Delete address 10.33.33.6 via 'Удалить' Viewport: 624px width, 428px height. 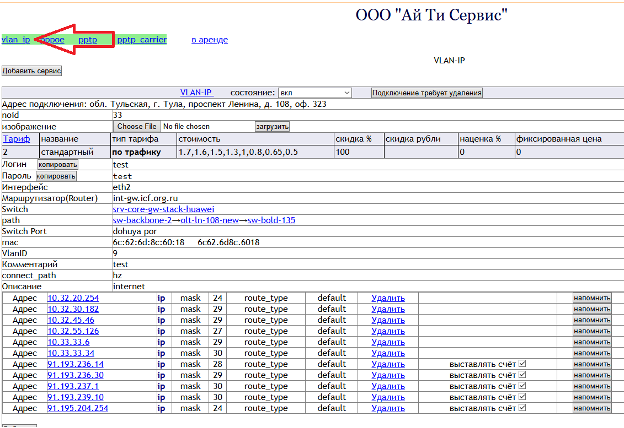pyautogui.click(x=388, y=342)
